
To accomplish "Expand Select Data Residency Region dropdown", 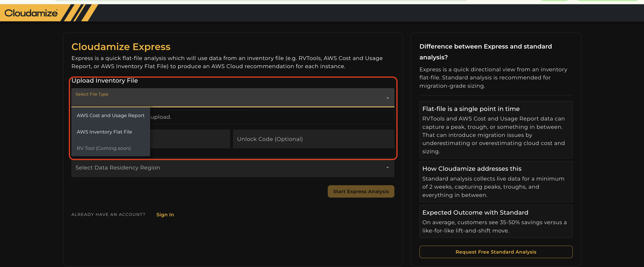I will pyautogui.click(x=233, y=168).
